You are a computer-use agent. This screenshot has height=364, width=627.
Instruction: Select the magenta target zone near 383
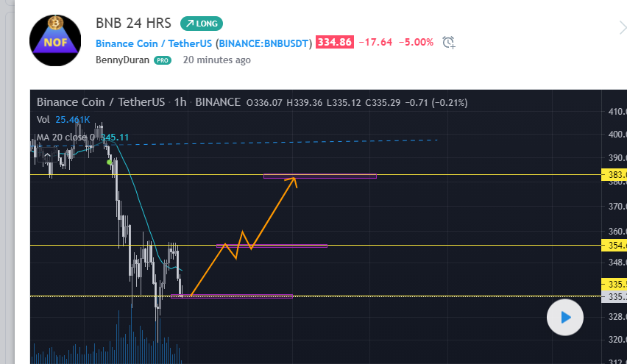click(320, 176)
